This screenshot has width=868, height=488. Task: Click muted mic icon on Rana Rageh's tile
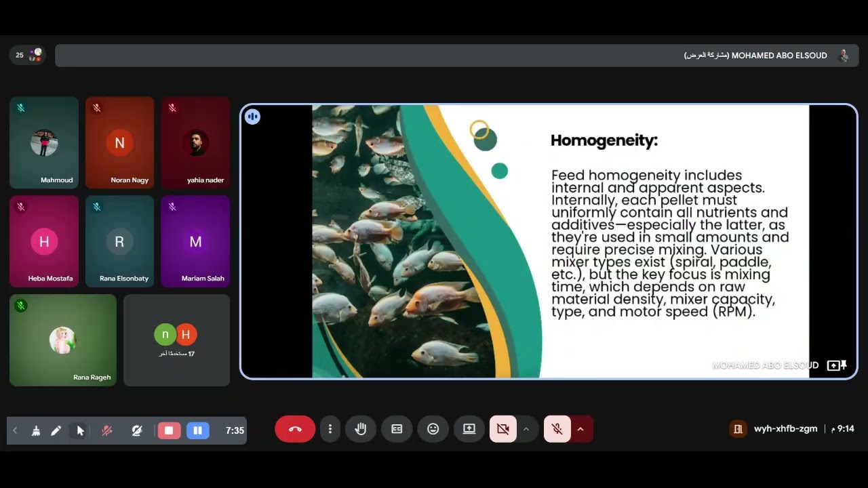pyautogui.click(x=21, y=306)
